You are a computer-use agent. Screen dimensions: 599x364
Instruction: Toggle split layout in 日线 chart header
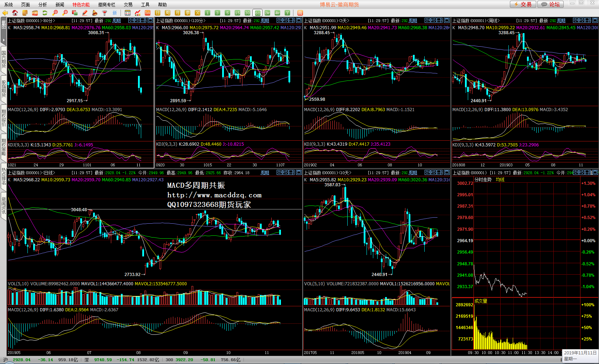[x=292, y=172]
